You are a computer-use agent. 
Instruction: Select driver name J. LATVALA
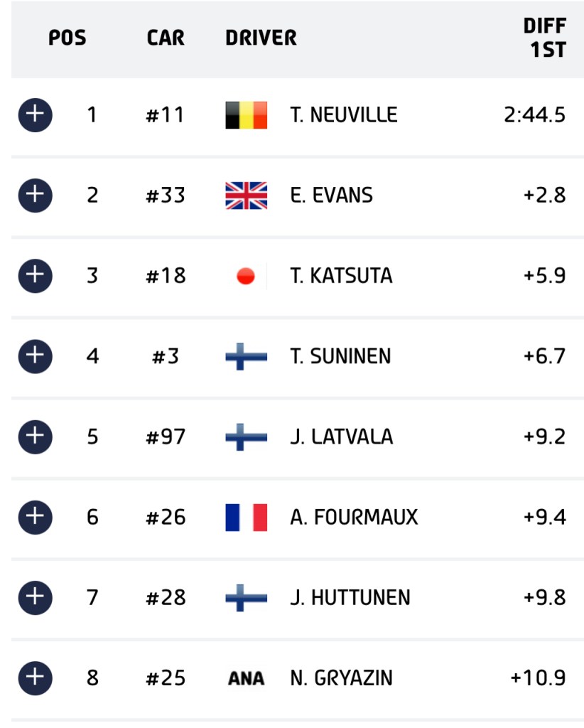[x=342, y=437]
